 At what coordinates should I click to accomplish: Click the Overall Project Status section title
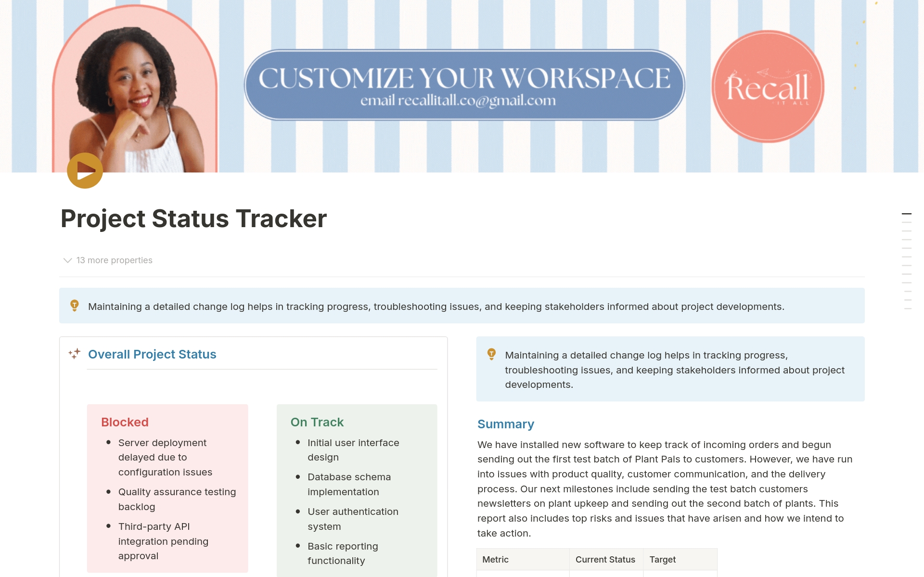click(153, 354)
